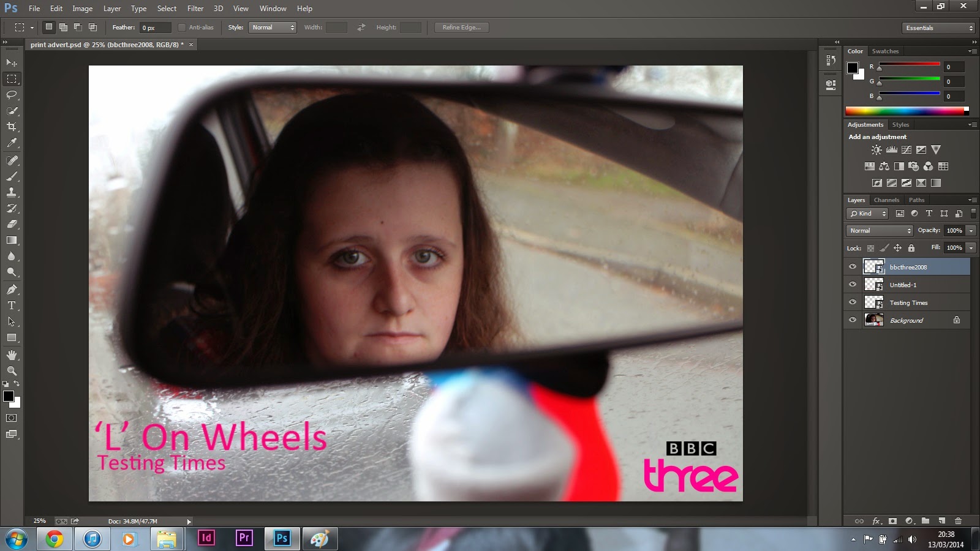Screen dimensions: 980x551
Task: Choose Add to selection mode in options bar
Action: click(63, 27)
